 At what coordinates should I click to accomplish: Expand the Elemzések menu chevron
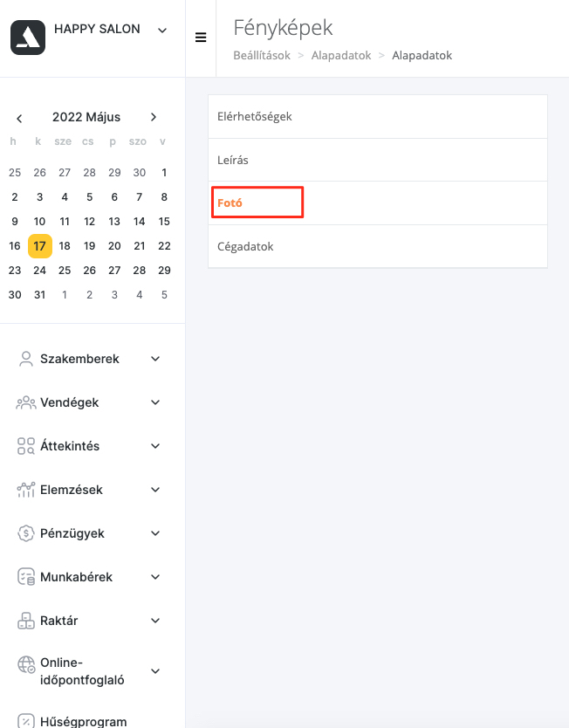pos(155,490)
